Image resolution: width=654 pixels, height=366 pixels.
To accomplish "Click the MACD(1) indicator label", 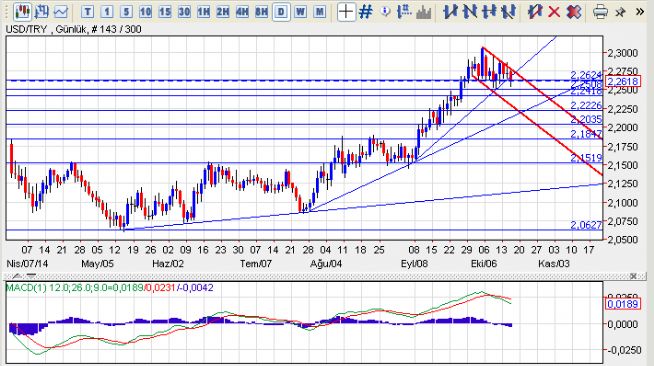I will [109, 288].
